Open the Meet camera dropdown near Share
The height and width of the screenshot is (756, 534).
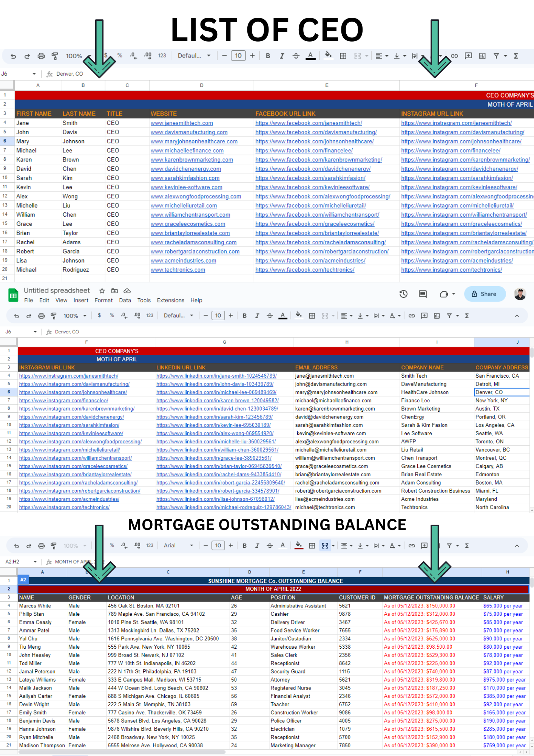(448, 294)
